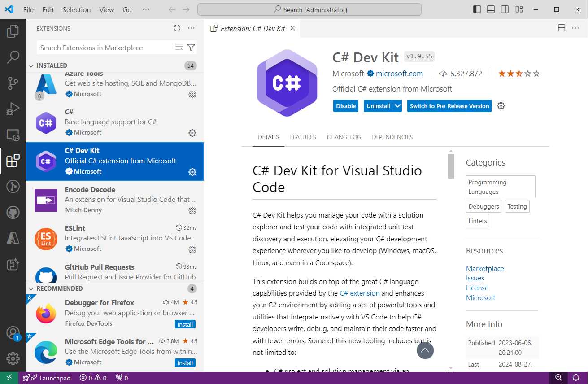Open the File menu
Image resolution: width=588 pixels, height=384 pixels.
[x=28, y=9]
